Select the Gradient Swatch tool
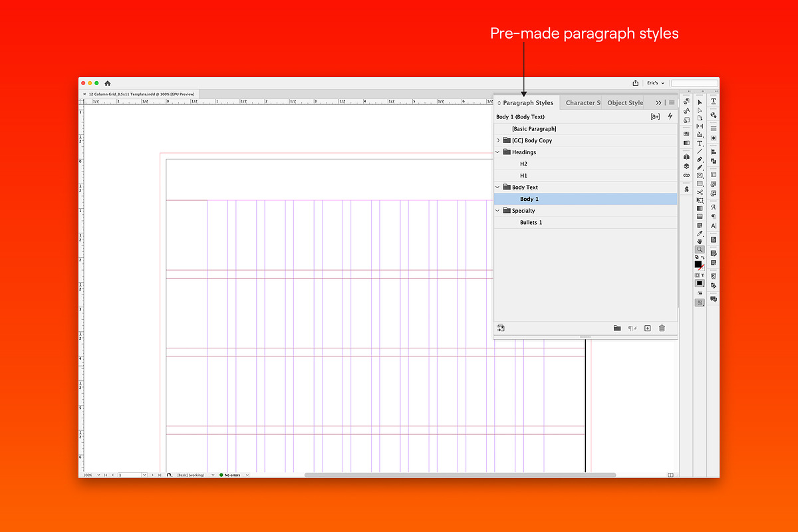Screen dimensions: 798x532 (700, 208)
